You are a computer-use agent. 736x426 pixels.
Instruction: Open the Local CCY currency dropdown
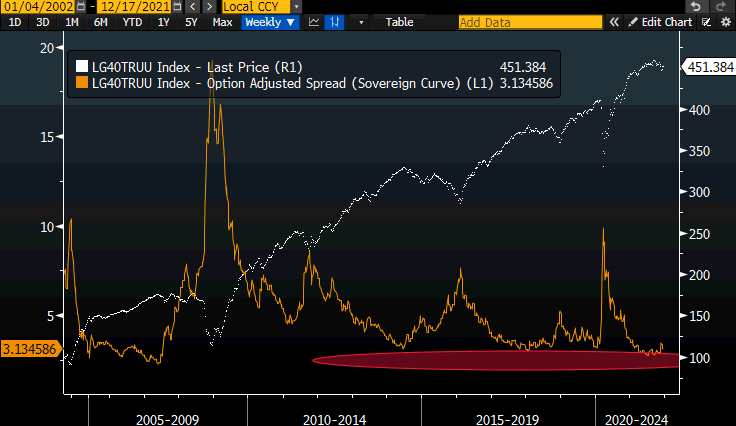256,7
